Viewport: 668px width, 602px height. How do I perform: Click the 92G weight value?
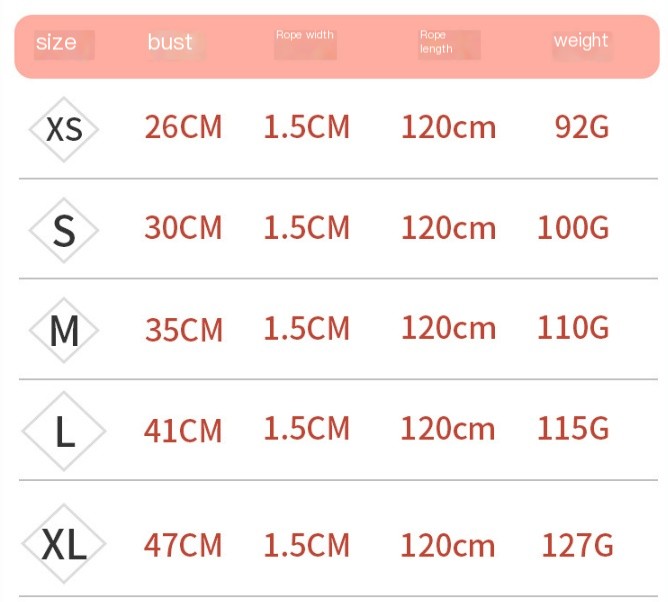(582, 127)
